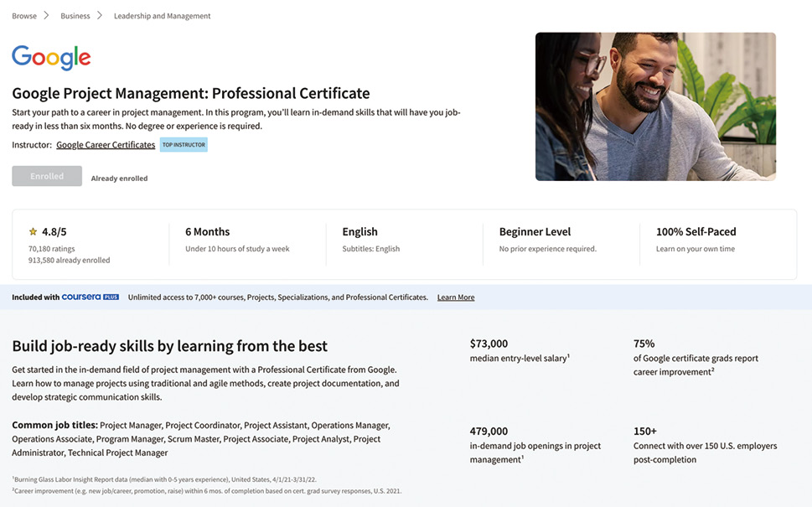The width and height of the screenshot is (812, 507).
Task: Open the Google Career Certificates instructor link
Action: click(x=106, y=145)
